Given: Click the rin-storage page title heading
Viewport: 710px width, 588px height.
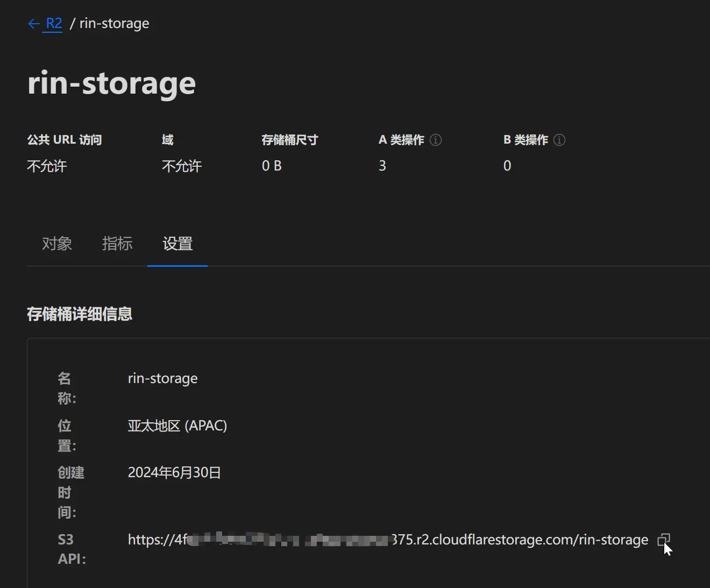Looking at the screenshot, I should point(111,83).
